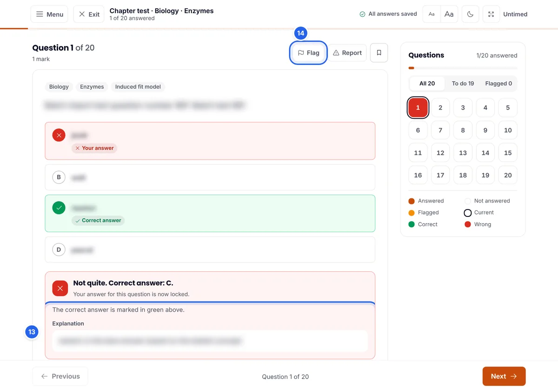The height and width of the screenshot is (392, 558).
Task: Jump to question 7
Action: [440, 130]
